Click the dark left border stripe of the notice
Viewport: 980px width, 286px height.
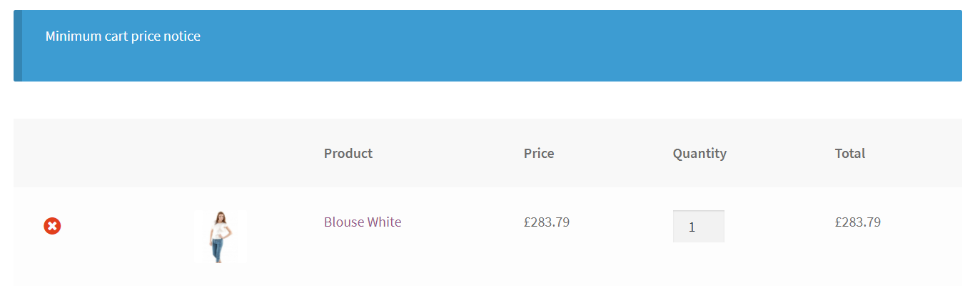[x=18, y=46]
